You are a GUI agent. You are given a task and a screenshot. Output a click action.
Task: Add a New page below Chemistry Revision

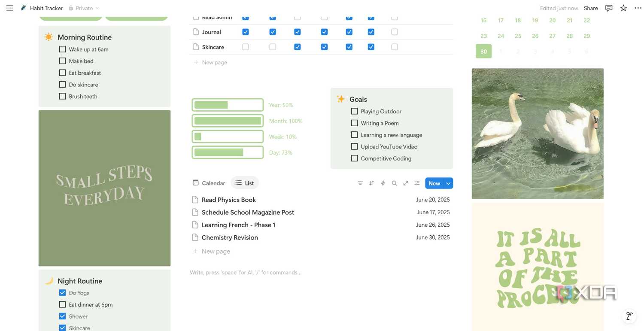(212, 251)
